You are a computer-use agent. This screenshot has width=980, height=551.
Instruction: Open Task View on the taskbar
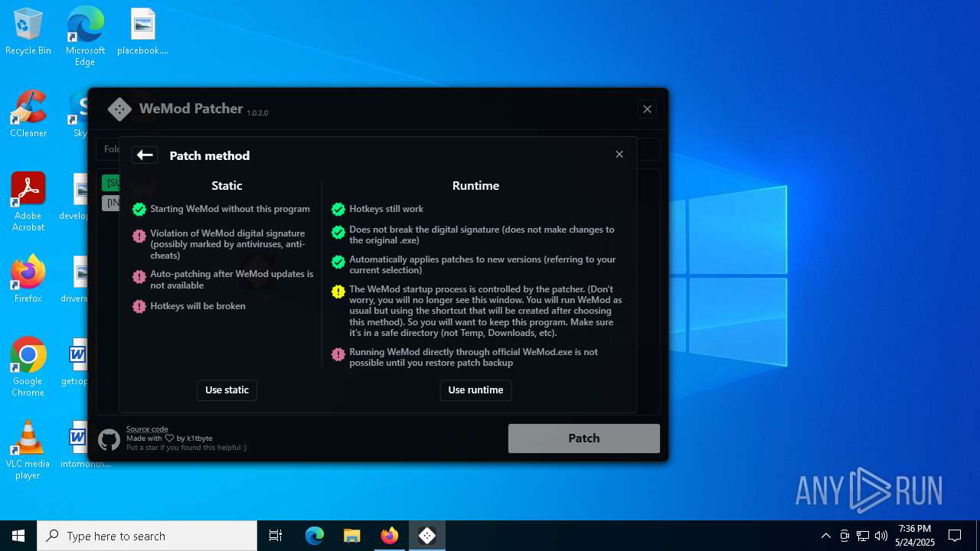pos(276,536)
